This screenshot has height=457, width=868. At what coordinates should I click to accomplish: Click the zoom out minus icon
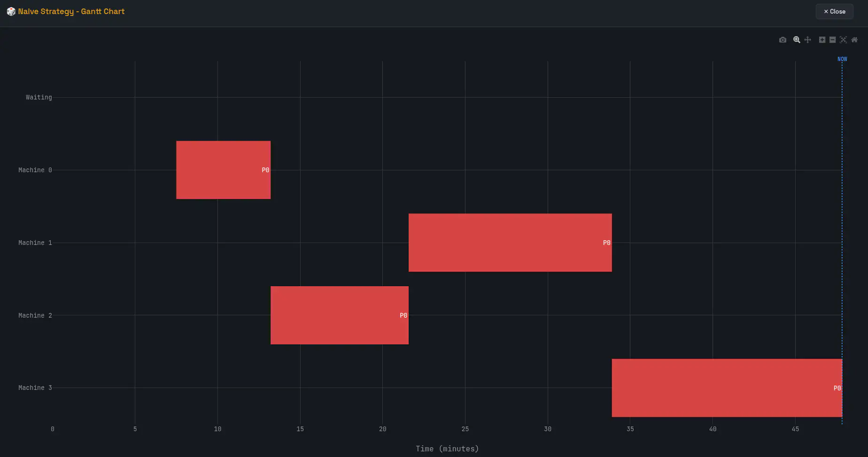(x=832, y=40)
